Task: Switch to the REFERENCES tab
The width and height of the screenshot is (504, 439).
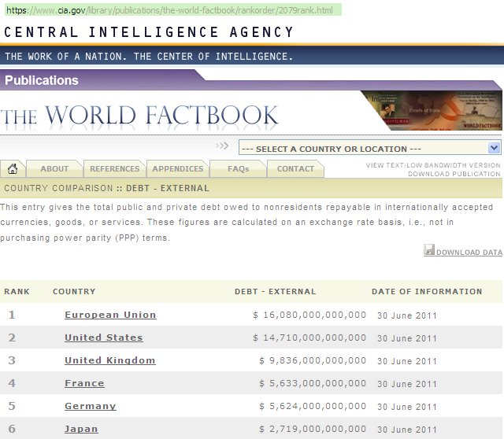Action: pos(115,168)
